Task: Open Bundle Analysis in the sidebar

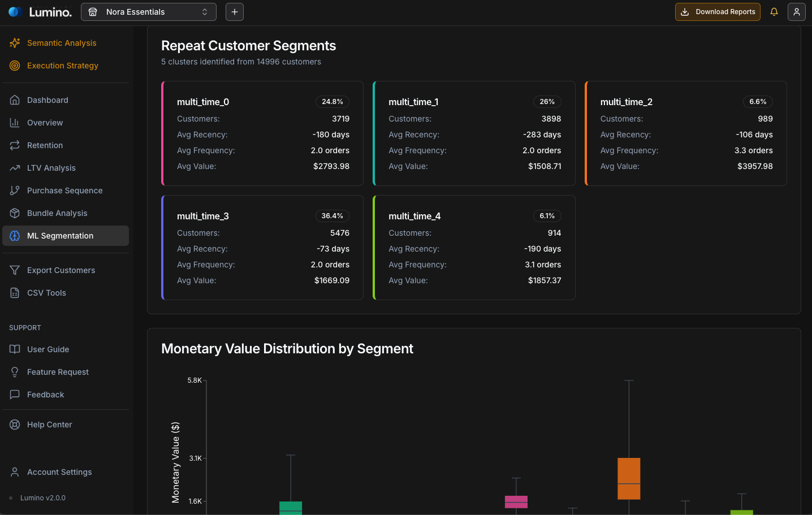Action: click(x=57, y=213)
